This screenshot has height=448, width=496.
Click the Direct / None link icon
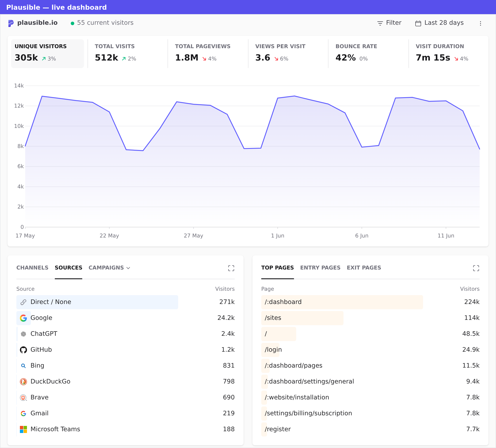pyautogui.click(x=23, y=302)
